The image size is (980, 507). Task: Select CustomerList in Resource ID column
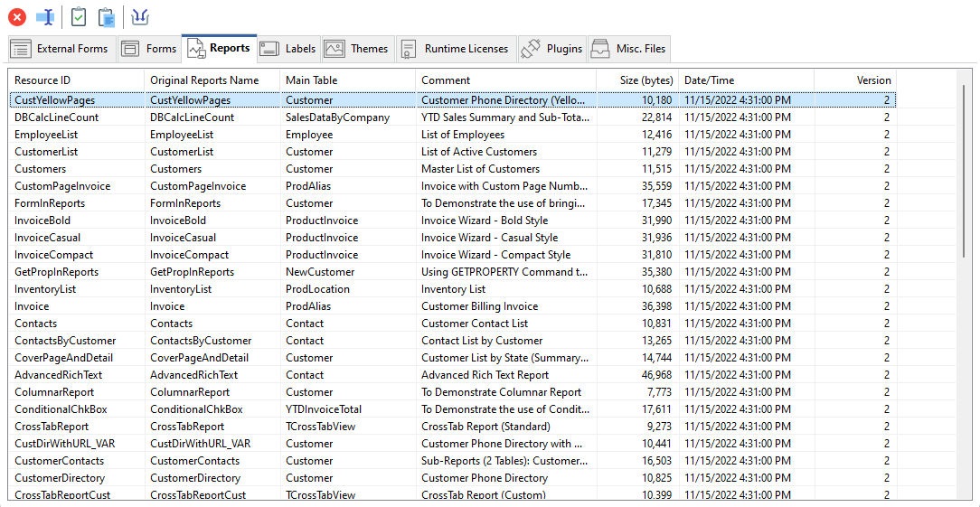[x=45, y=151]
